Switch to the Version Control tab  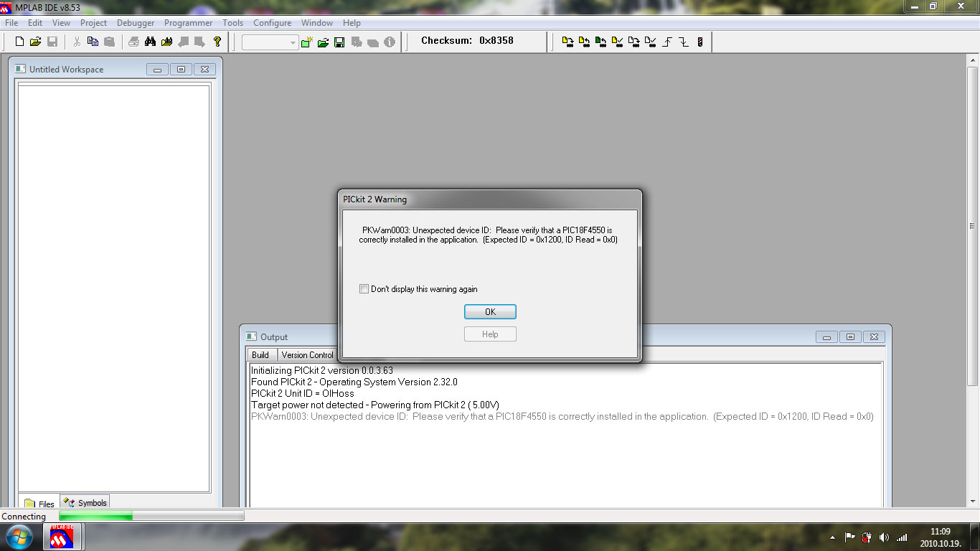[x=307, y=355]
